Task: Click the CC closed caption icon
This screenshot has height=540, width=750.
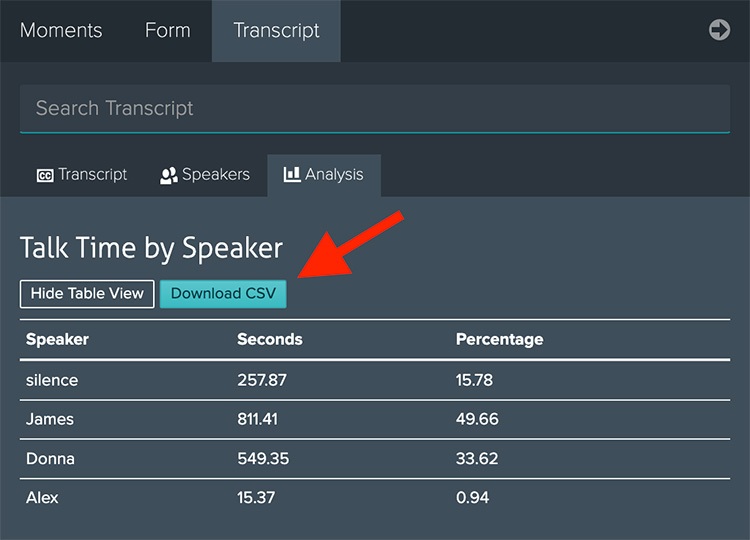Action: pyautogui.click(x=45, y=176)
